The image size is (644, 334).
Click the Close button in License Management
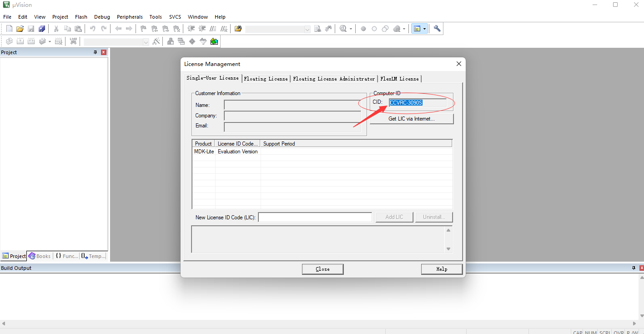coord(322,269)
